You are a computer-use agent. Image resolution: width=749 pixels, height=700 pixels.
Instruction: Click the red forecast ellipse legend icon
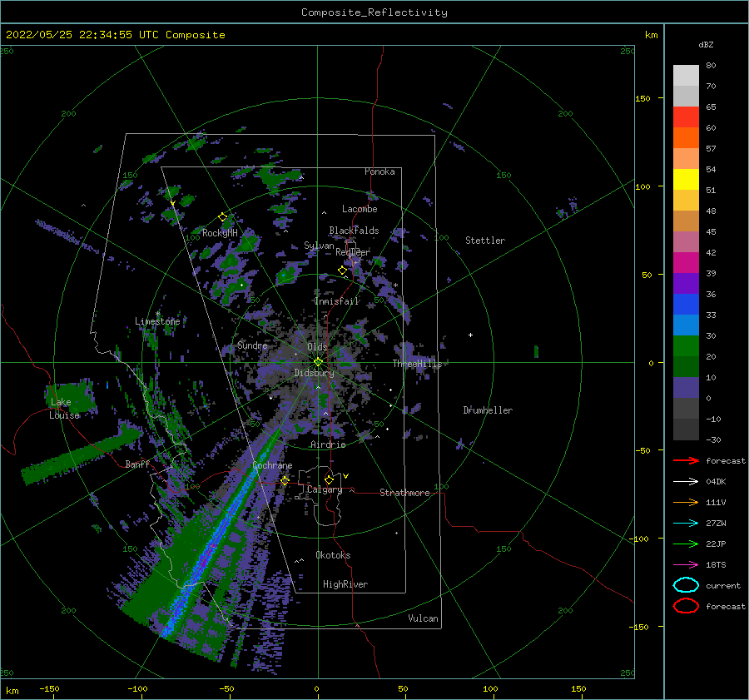(686, 606)
